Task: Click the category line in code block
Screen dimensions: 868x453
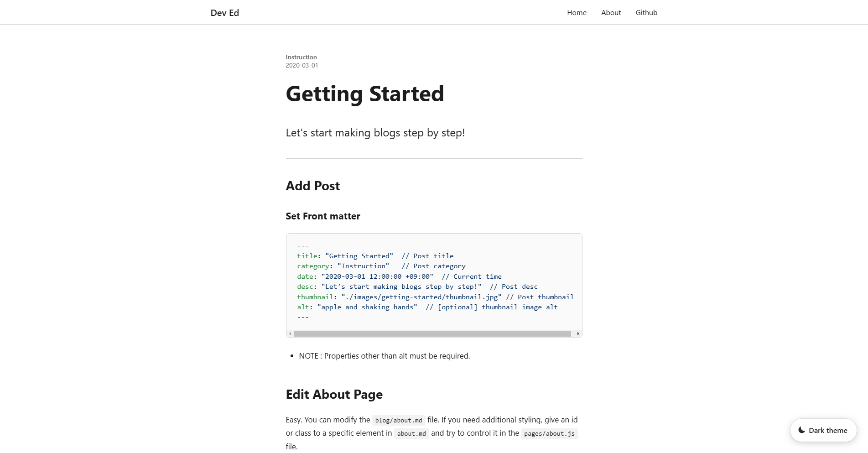Action: [381, 266]
